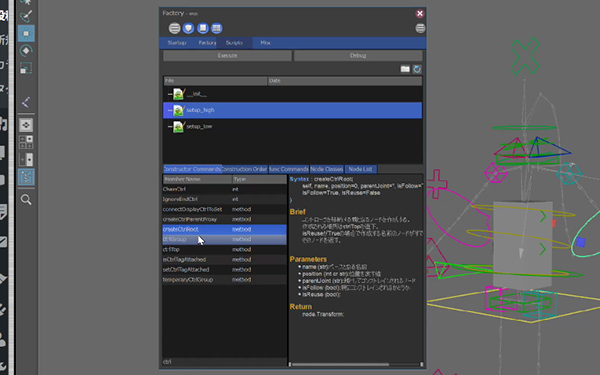This screenshot has width=600, height=375.
Task: Click the script icon of __init__
Action: (179, 94)
